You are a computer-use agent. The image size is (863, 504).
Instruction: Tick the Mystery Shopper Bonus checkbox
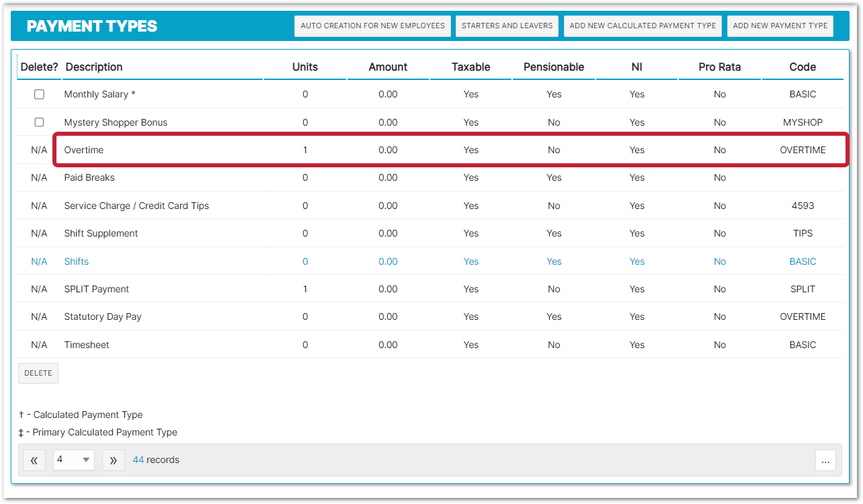(39, 122)
